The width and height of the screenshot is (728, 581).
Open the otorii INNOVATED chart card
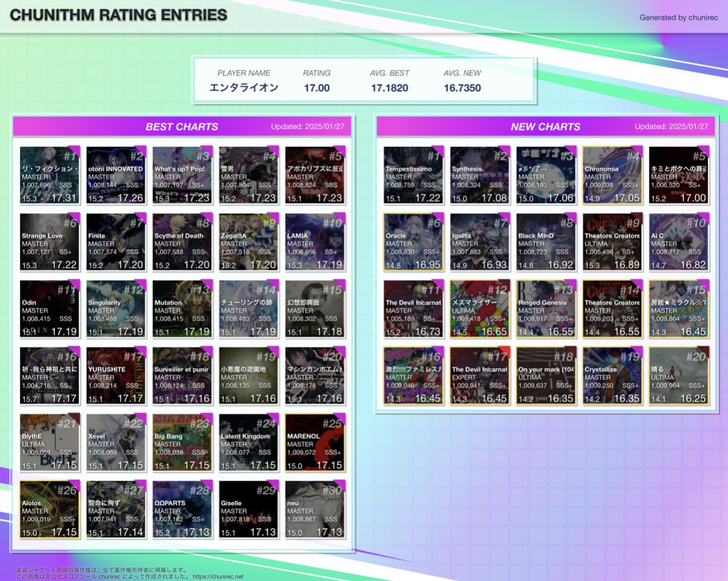pyautogui.click(x=116, y=175)
